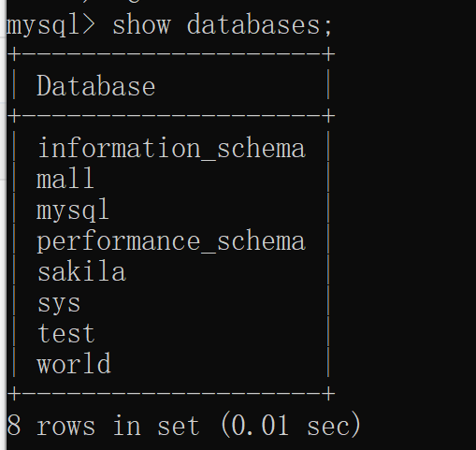Click the performance_schema database row

point(171,241)
